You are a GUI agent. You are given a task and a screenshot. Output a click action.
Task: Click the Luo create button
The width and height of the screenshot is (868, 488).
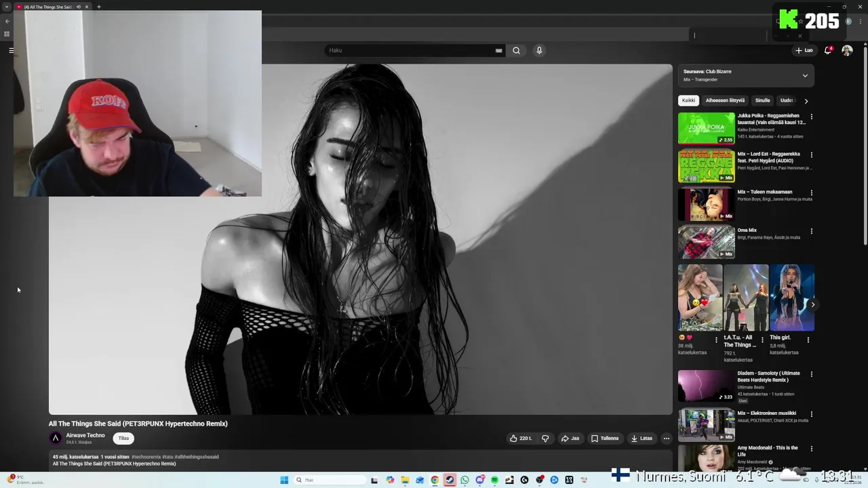point(804,50)
